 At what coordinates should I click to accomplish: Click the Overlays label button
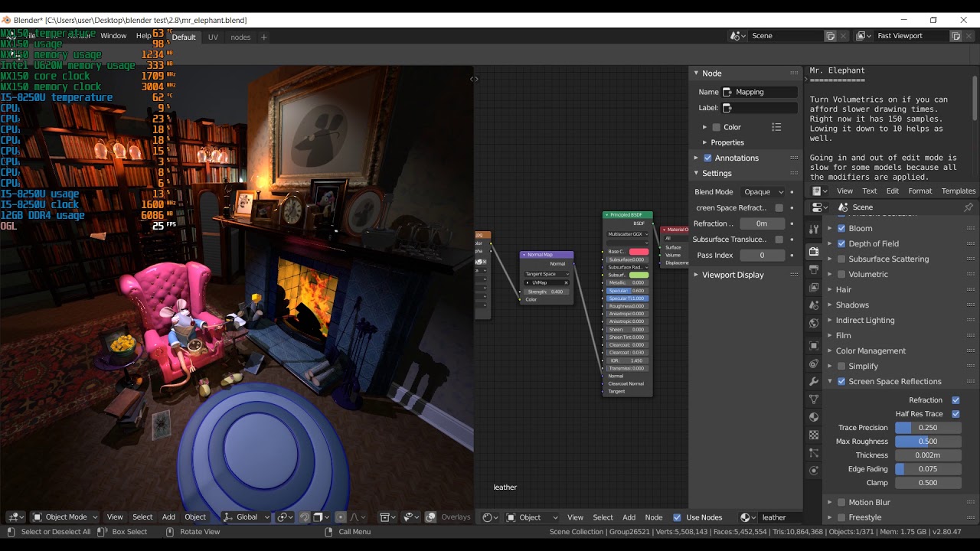tap(456, 517)
